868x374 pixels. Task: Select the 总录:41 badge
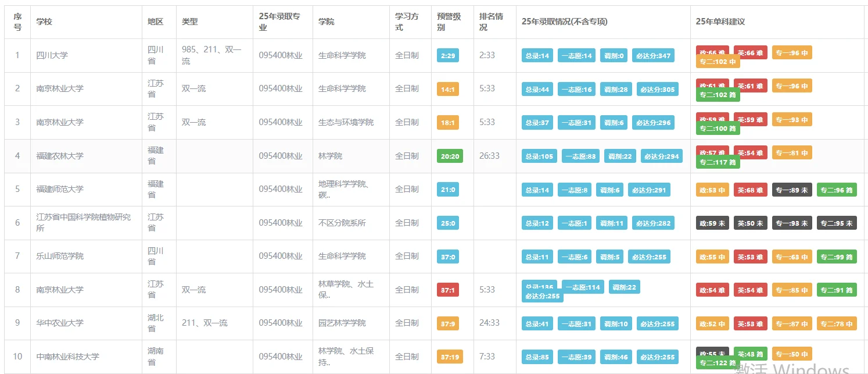[x=537, y=324]
